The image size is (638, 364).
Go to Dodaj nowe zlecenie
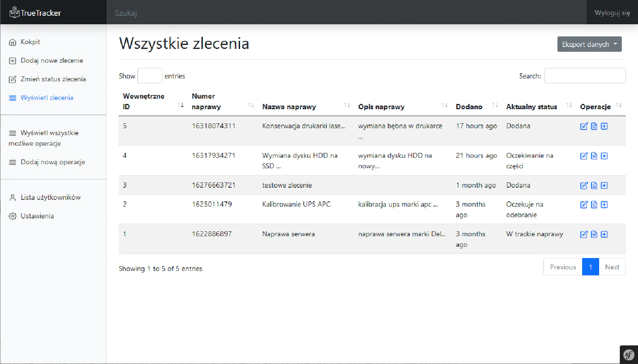tap(51, 61)
